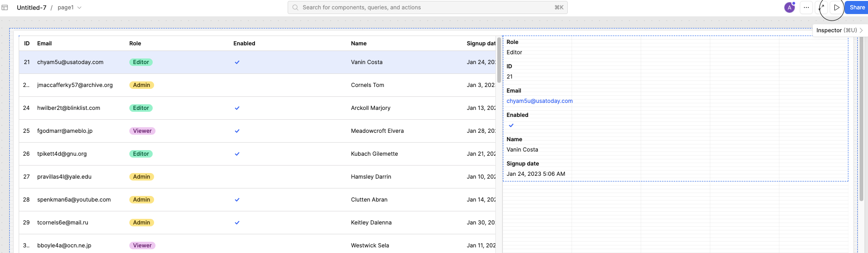The width and height of the screenshot is (868, 253).
Task: Click the blue Share button
Action: pyautogui.click(x=857, y=7)
